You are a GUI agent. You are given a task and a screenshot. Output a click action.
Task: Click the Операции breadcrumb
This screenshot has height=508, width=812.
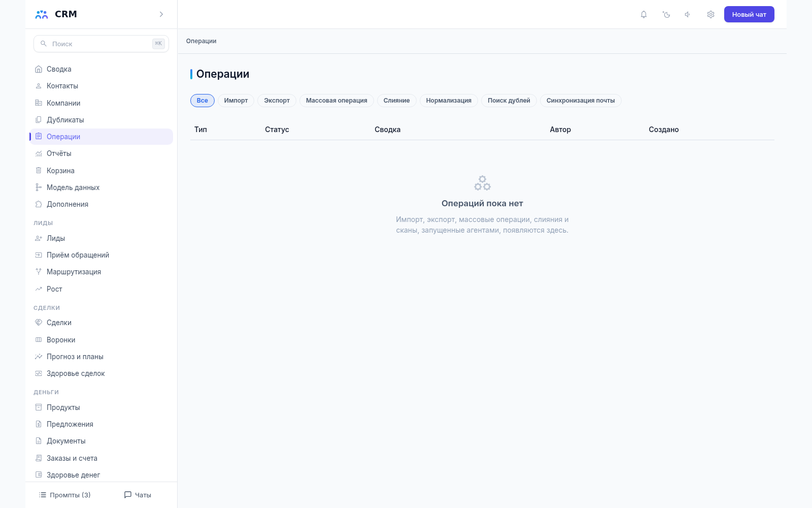pos(201,41)
